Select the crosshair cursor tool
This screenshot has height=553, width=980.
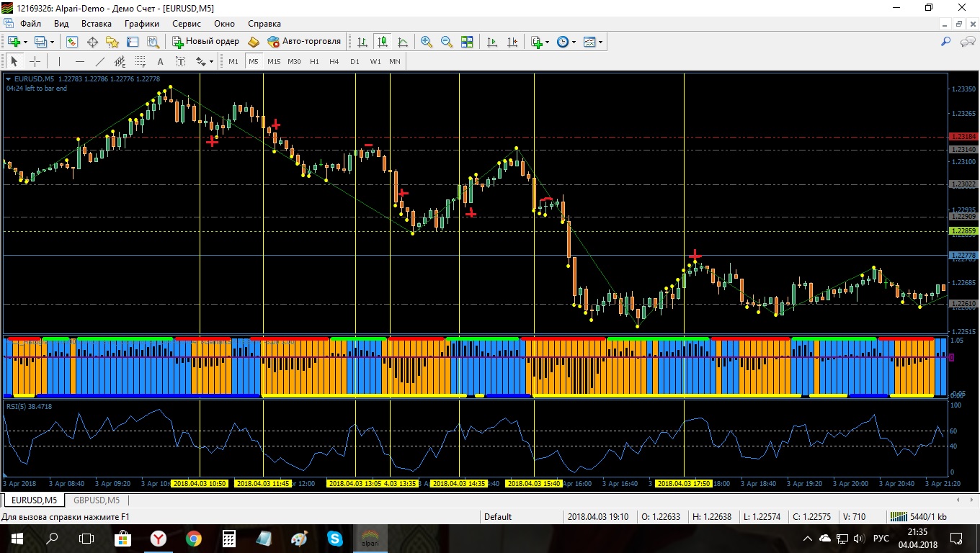point(35,61)
